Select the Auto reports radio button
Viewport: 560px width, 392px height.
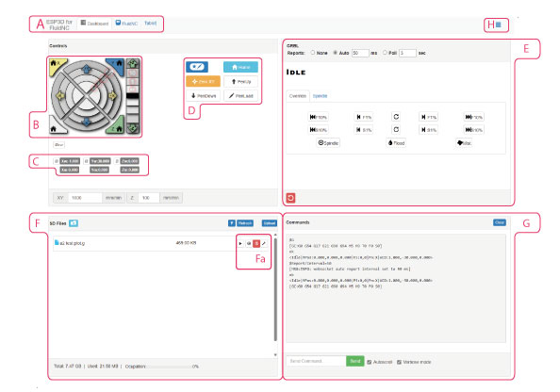click(x=335, y=53)
